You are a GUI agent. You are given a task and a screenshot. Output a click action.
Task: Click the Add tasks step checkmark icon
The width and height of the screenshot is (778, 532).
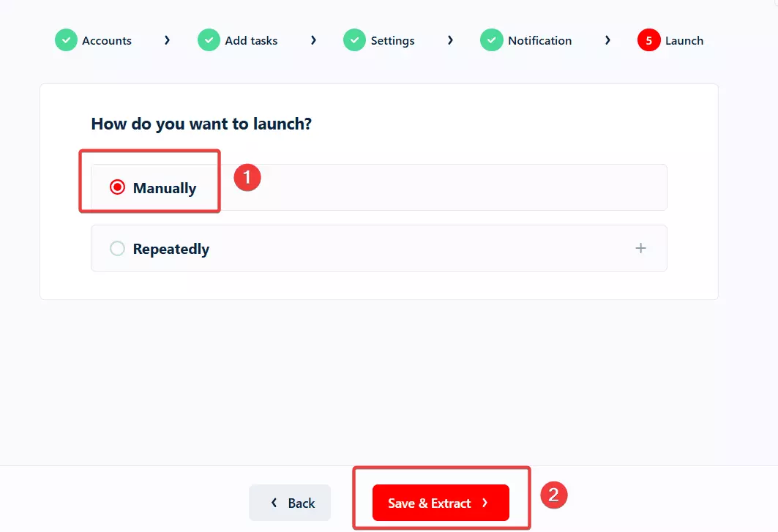(209, 40)
